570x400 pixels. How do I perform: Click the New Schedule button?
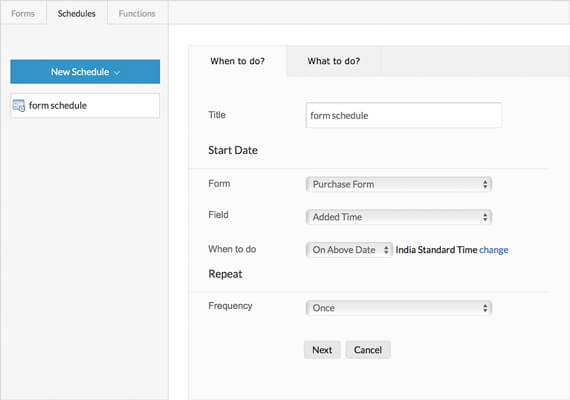(85, 72)
